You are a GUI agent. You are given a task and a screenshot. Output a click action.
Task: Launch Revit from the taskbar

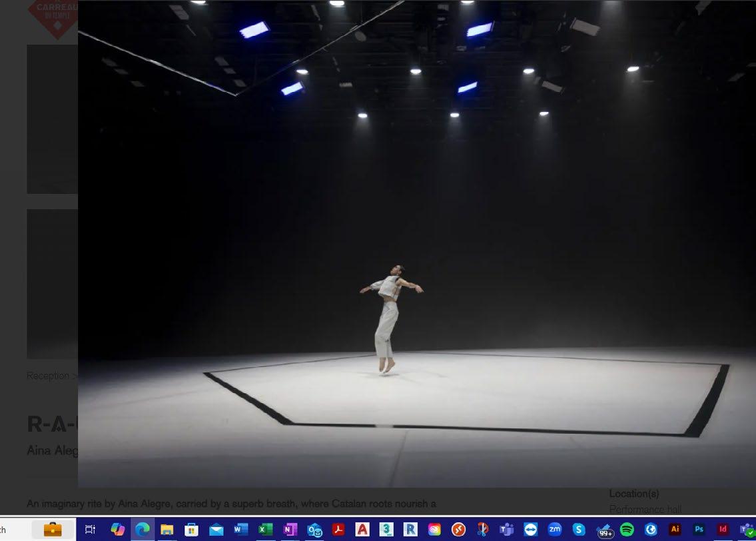click(x=410, y=530)
